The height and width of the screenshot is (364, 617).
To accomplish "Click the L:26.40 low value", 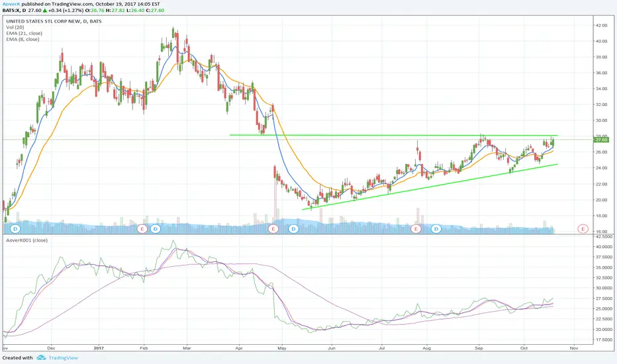I will (x=135, y=10).
